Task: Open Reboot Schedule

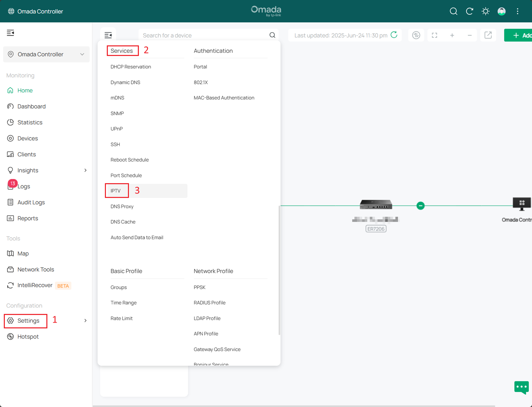Action: [130, 160]
